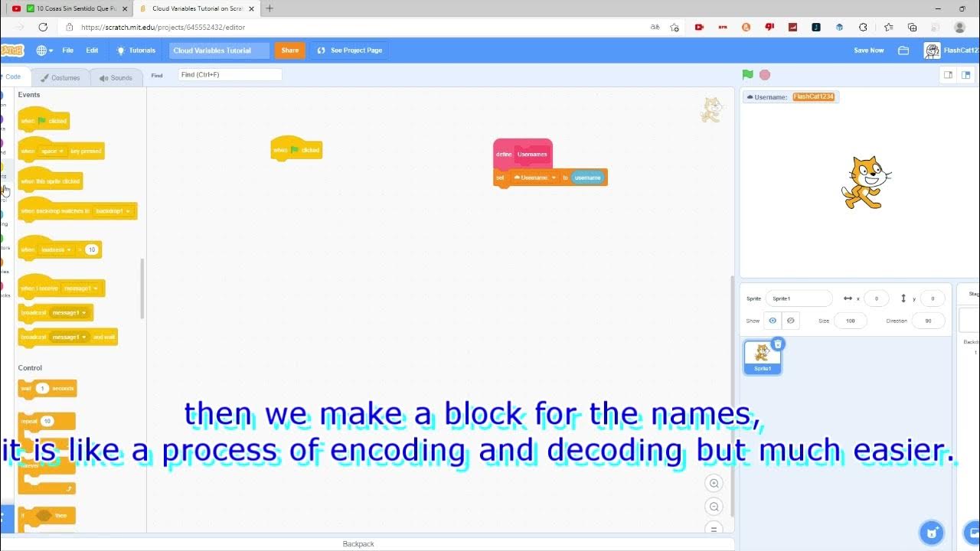Select the Sprite1 thumbnail
The width and height of the screenshot is (980, 551).
tap(763, 357)
